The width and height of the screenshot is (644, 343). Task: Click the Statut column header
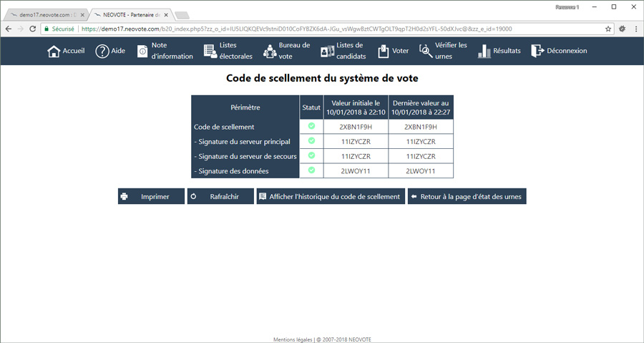tap(311, 107)
